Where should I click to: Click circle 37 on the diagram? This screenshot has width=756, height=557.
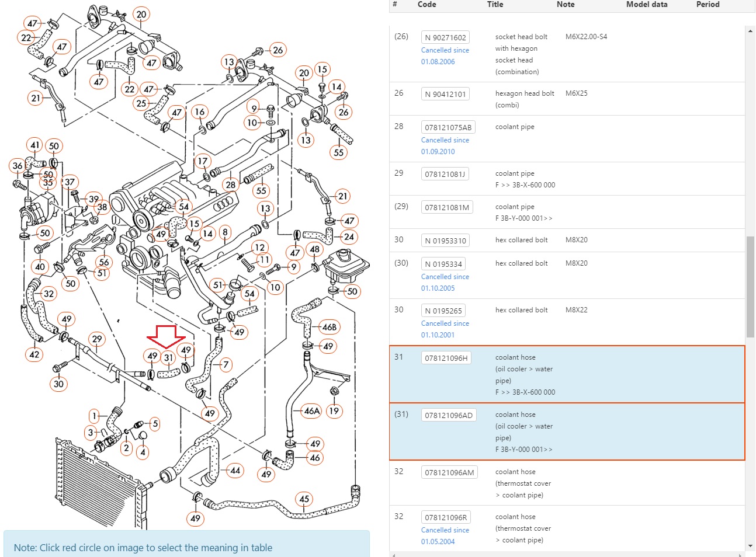[70, 182]
